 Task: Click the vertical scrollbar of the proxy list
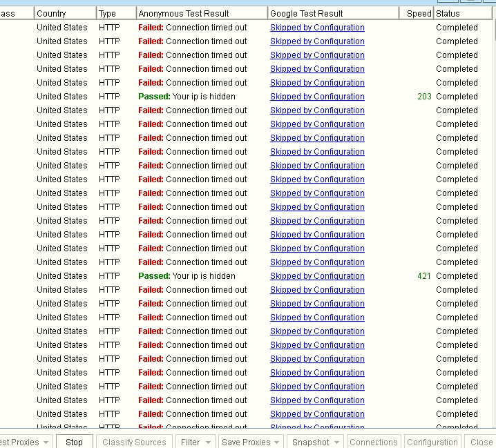495,222
